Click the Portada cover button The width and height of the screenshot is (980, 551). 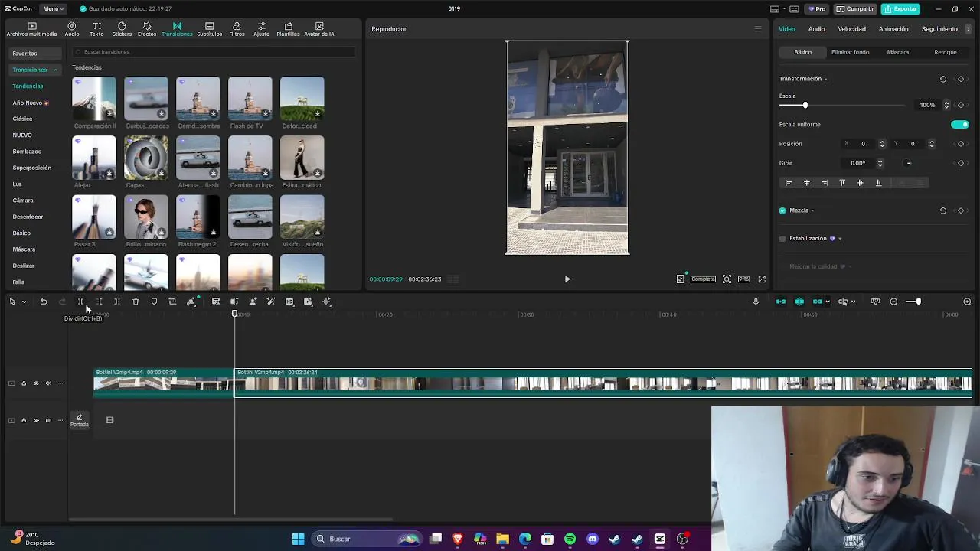tap(80, 420)
